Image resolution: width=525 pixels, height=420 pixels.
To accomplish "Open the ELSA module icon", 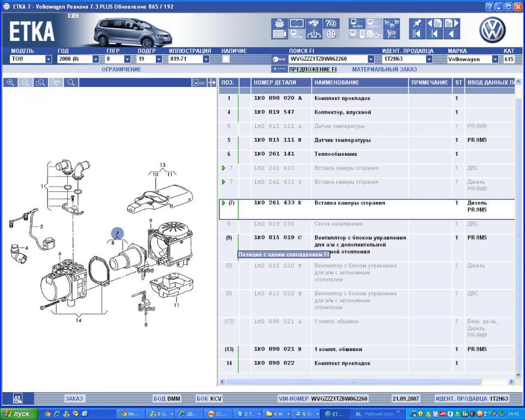I will point(357,24).
